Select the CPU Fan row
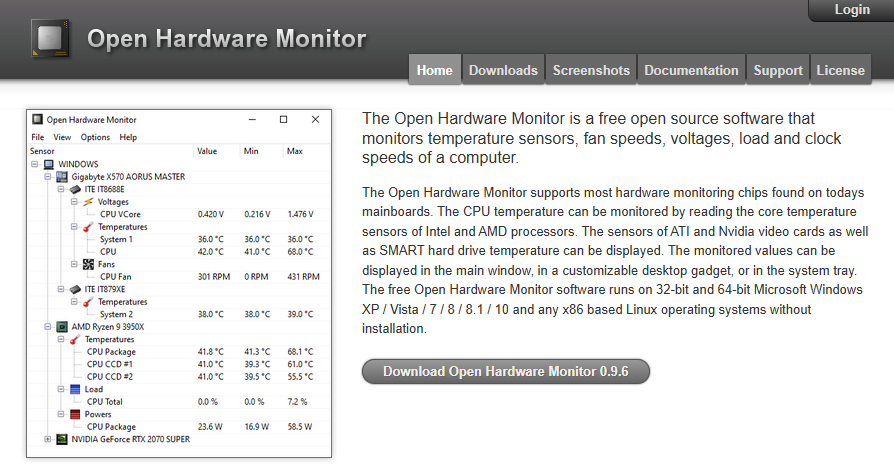Viewport: 894px width, 473px height. point(179,277)
